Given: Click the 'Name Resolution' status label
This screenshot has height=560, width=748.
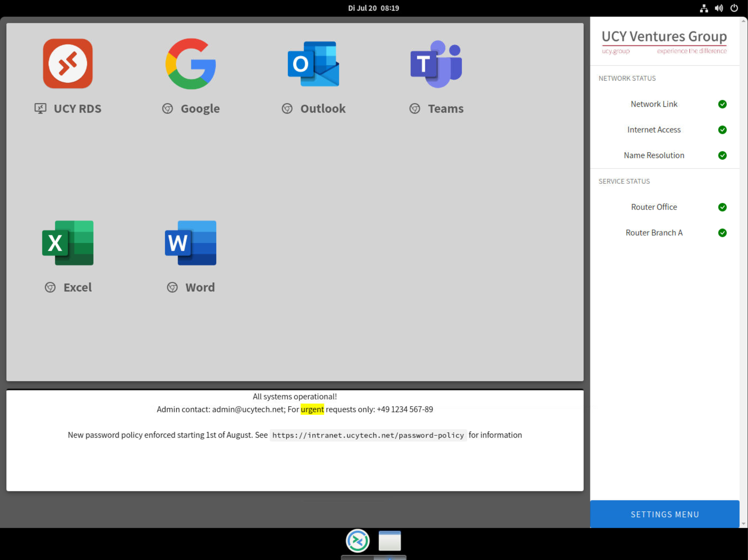Looking at the screenshot, I should 654,155.
